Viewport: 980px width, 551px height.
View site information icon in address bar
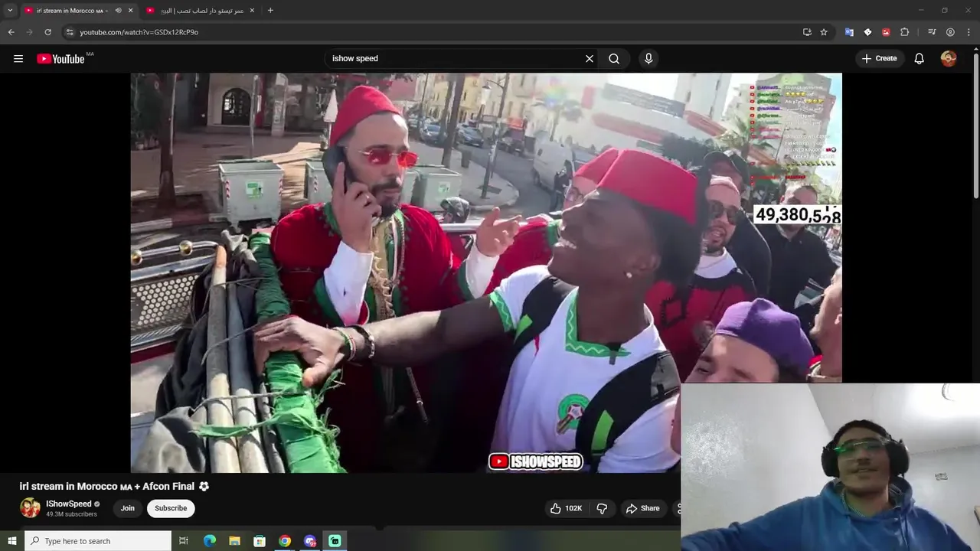70,32
